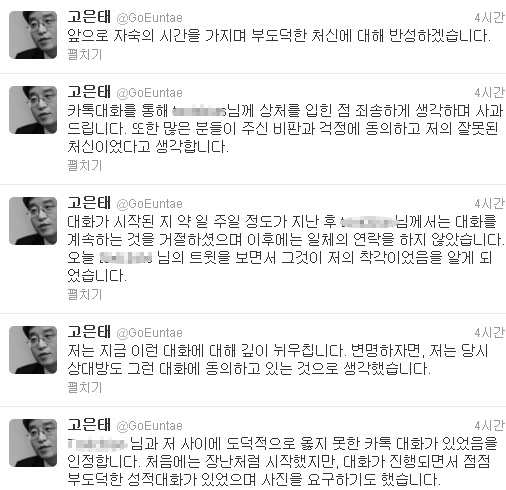Expand the '저는 지금 이런 대화에' tweet via 펼치기

85,388
